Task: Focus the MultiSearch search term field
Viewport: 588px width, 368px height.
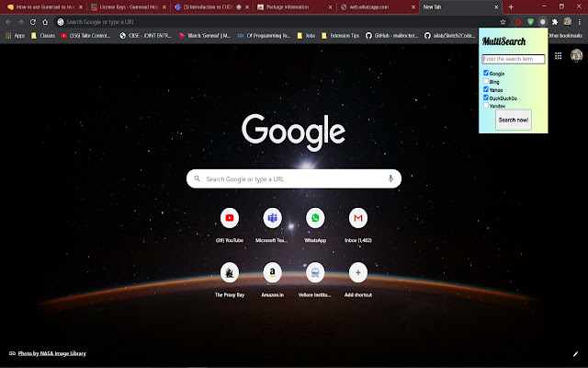Action: pos(514,59)
